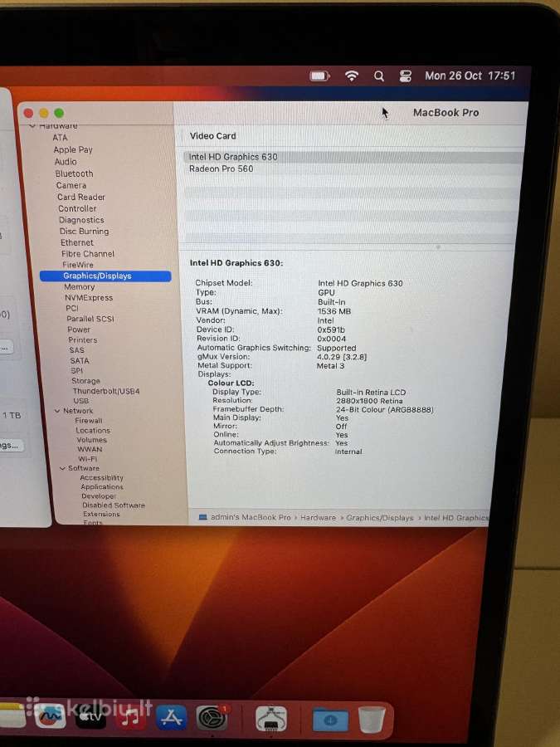The image size is (560, 747).
Task: Select Disabled Software in sidebar
Action: click(x=114, y=505)
